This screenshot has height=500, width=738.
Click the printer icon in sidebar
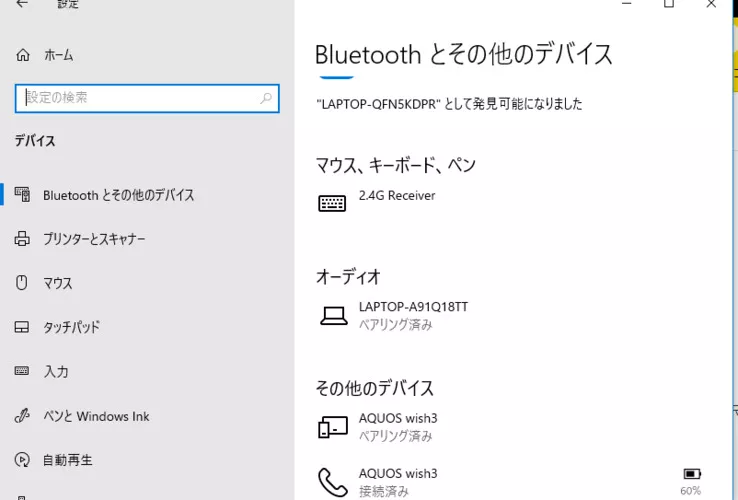(22, 239)
